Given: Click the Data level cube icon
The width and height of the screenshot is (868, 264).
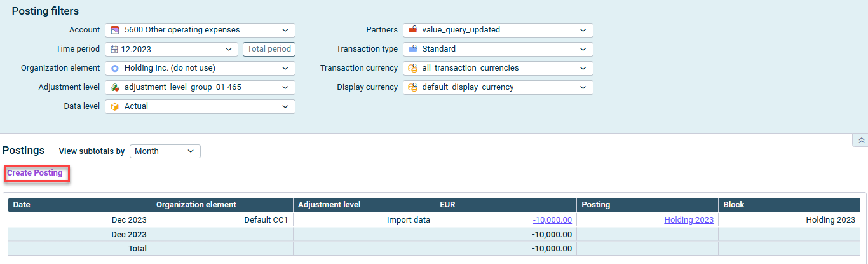Looking at the screenshot, I should point(115,106).
